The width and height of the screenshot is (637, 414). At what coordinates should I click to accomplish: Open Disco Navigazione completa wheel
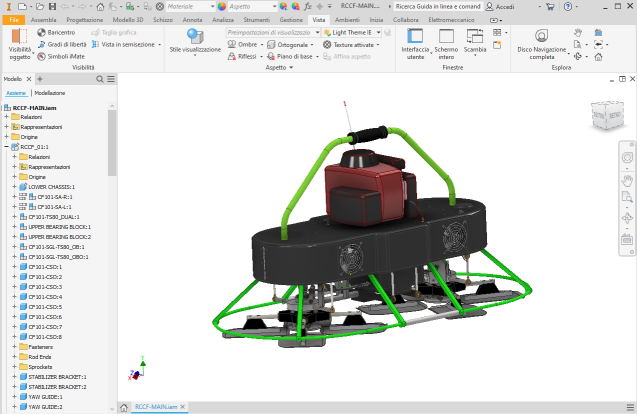(541, 37)
